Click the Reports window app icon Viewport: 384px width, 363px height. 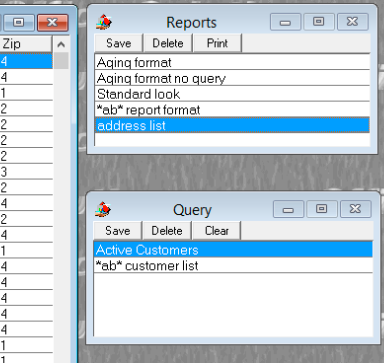tap(103, 22)
